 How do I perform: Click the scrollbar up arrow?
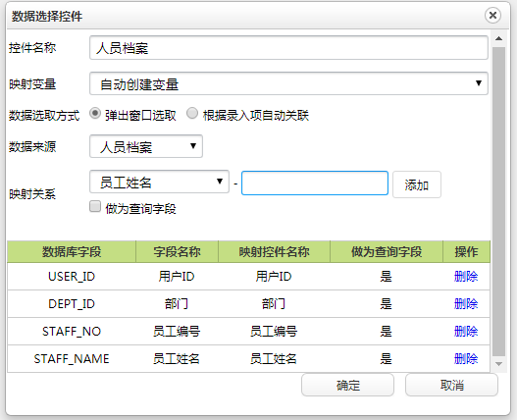499,38
